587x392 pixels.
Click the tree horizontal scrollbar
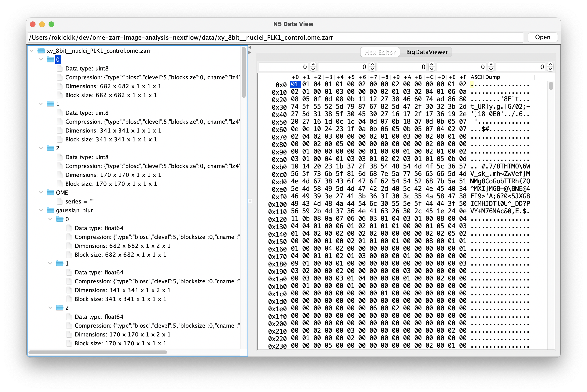tap(98, 352)
